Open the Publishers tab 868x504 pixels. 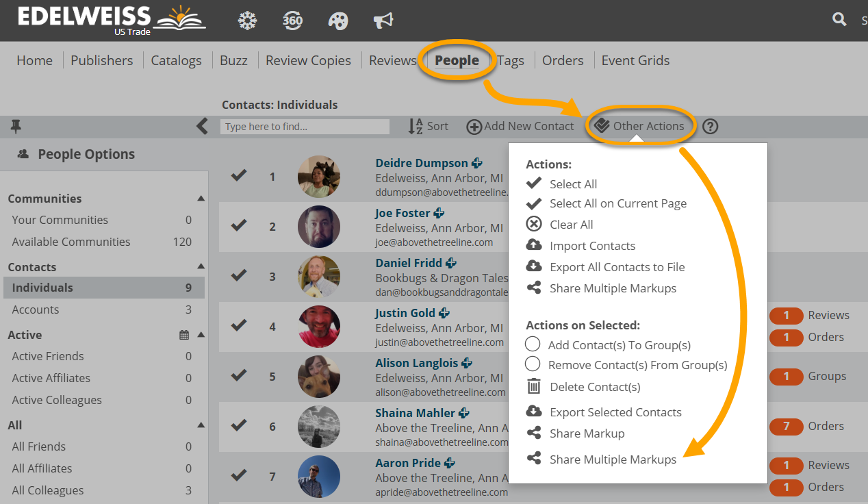102,60
